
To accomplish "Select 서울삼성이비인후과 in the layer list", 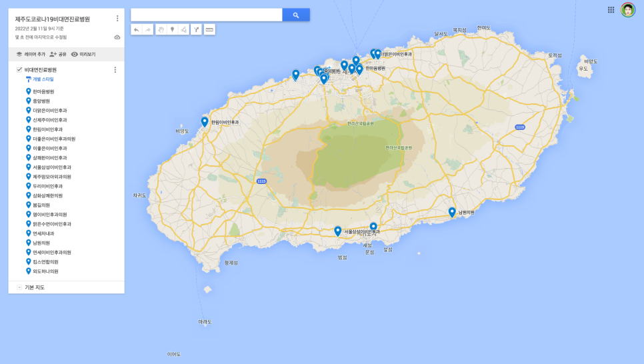I will [52, 167].
